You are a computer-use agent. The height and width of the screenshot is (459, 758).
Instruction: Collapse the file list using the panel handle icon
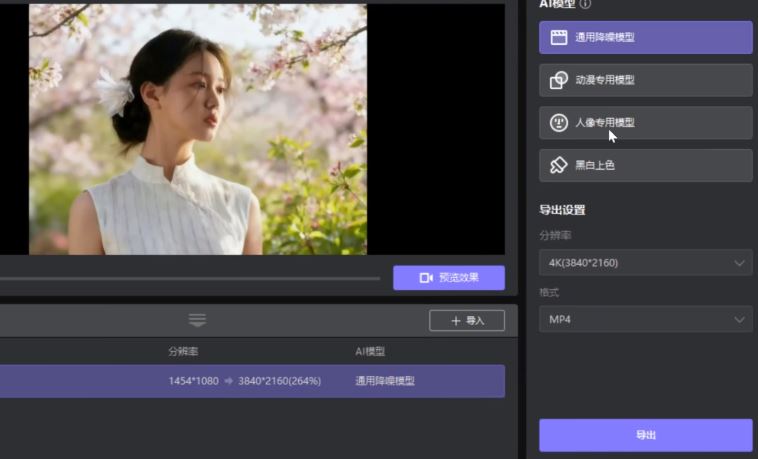(x=197, y=320)
